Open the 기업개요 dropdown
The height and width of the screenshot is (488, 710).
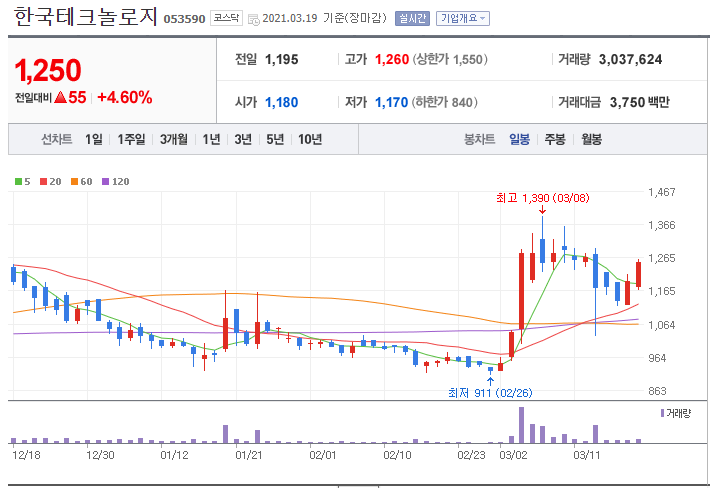click(463, 19)
